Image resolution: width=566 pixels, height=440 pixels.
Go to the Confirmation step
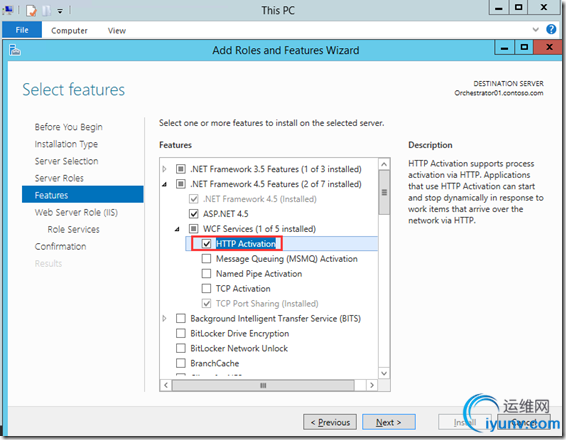(x=60, y=246)
